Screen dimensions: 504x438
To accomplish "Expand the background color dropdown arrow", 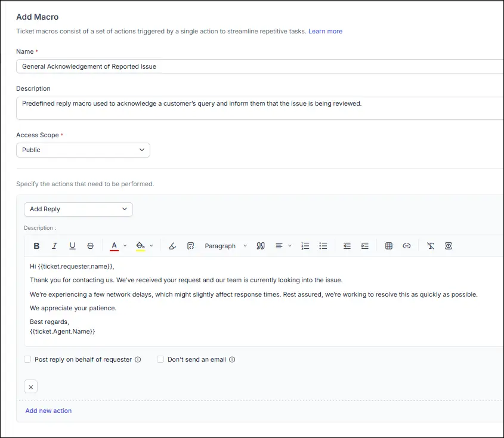I will point(151,246).
